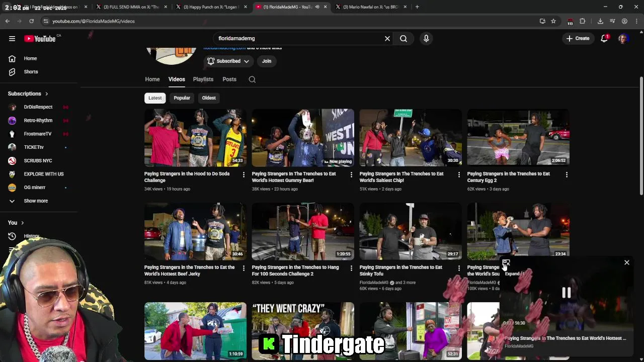This screenshot has width=644, height=362.
Task: Open DrDisRespect subscription
Action: [39, 107]
